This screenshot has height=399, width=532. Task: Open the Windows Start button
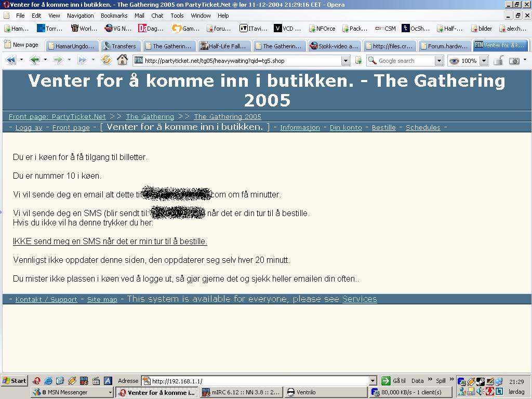tap(14, 381)
